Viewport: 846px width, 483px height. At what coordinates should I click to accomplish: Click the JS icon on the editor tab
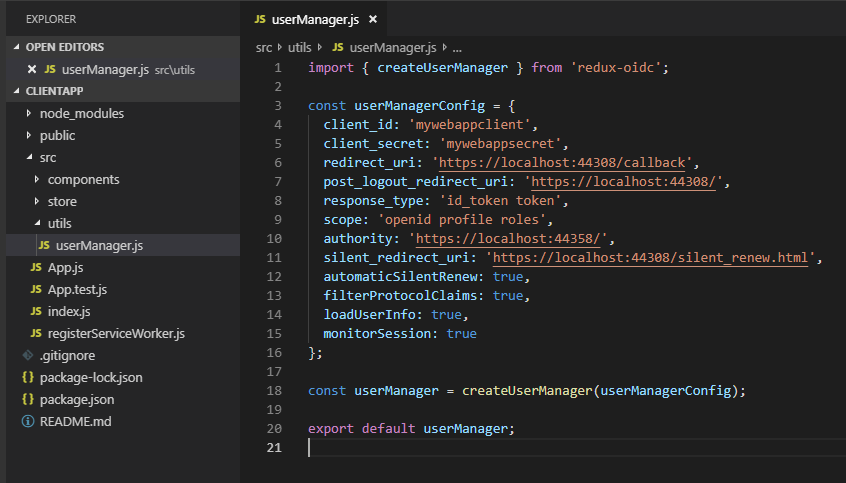click(260, 19)
